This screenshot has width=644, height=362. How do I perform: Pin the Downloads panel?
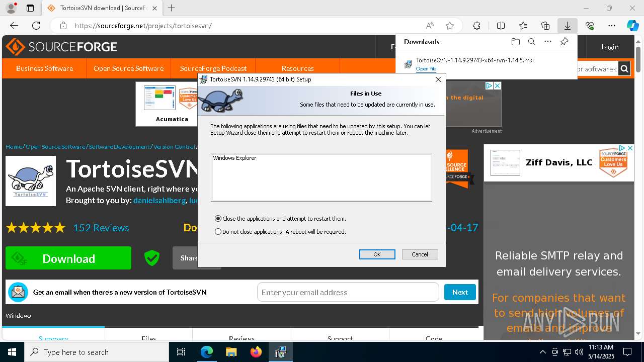pos(564,42)
